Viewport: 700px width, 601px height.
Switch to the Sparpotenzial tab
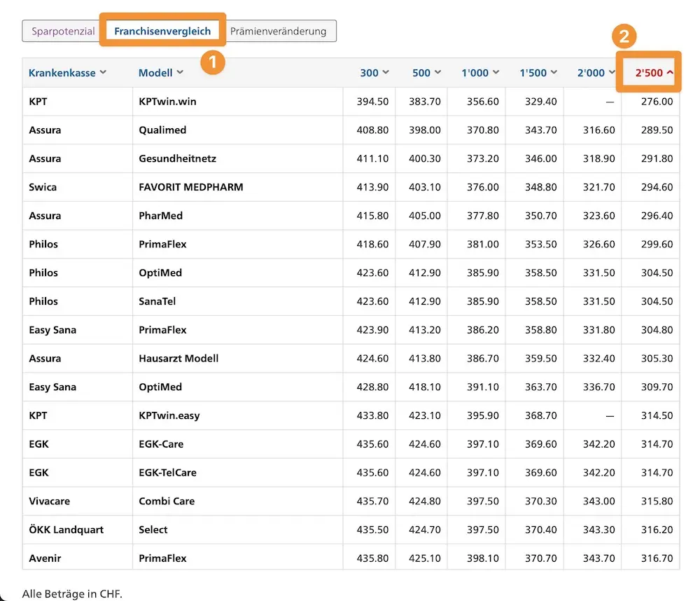(63, 32)
